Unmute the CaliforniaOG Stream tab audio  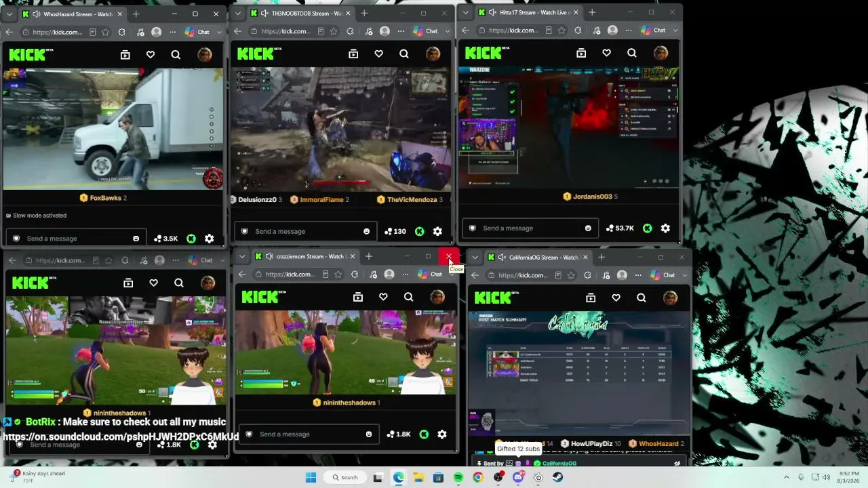[x=502, y=258]
